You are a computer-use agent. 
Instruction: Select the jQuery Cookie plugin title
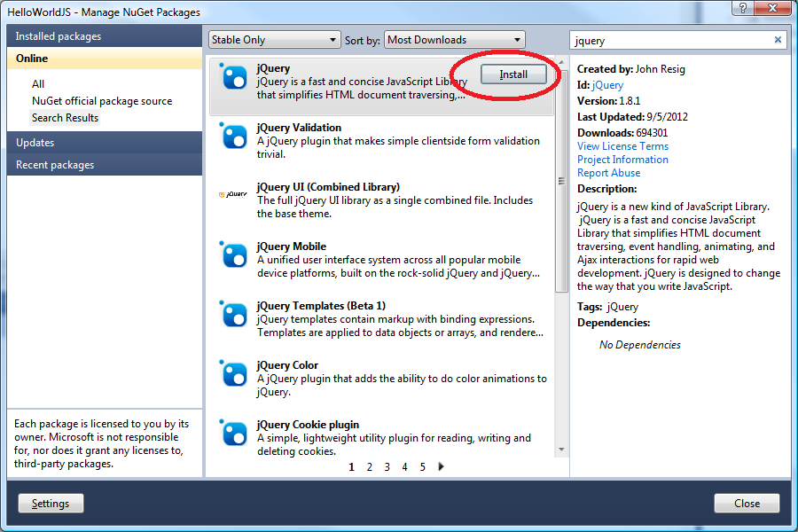(x=308, y=425)
